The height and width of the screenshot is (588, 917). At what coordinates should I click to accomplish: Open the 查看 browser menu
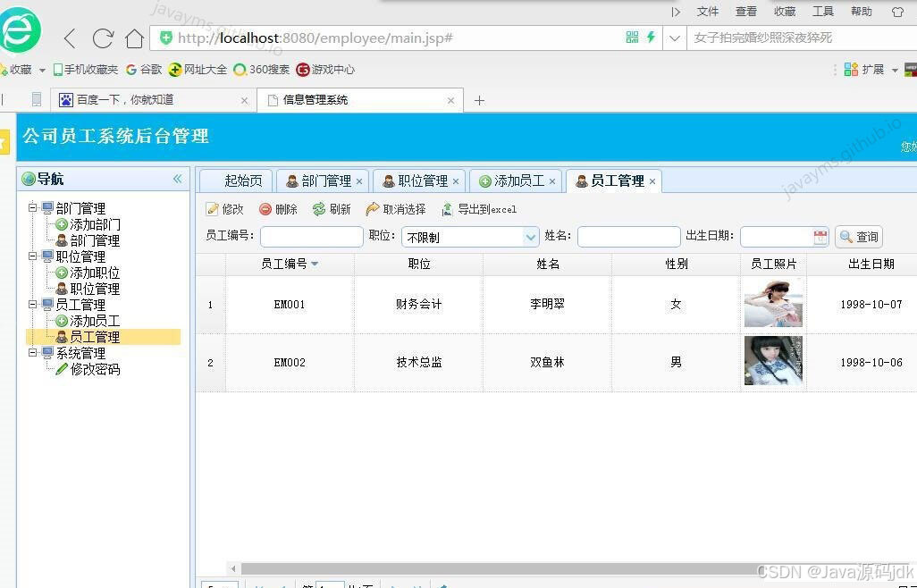tap(746, 11)
